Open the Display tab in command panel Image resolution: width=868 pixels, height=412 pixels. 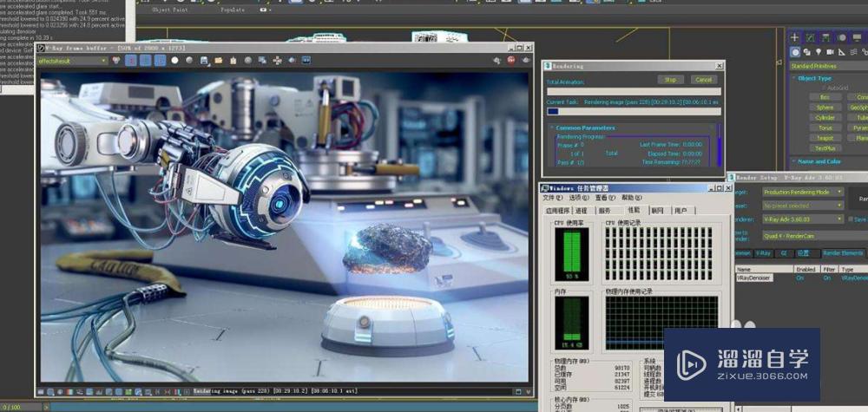click(857, 37)
